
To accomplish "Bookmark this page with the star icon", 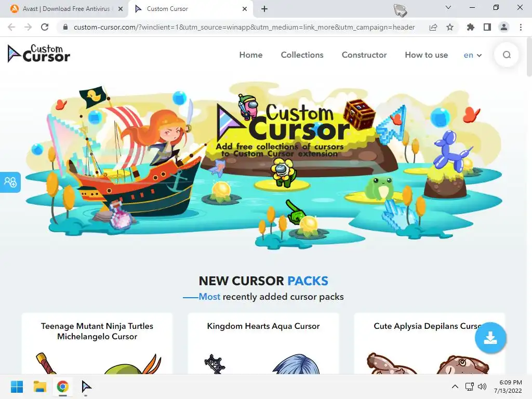I will point(450,27).
